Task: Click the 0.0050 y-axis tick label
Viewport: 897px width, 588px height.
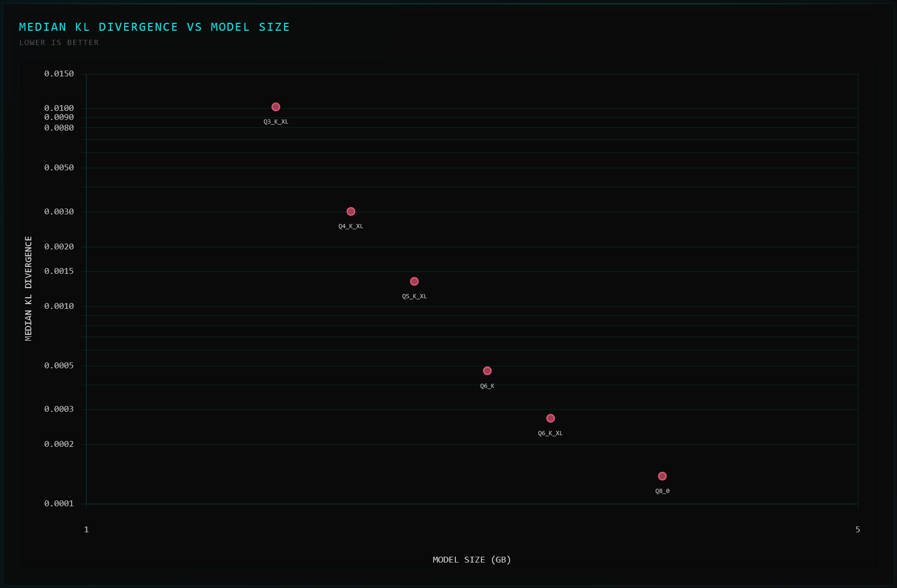Action: coord(59,168)
